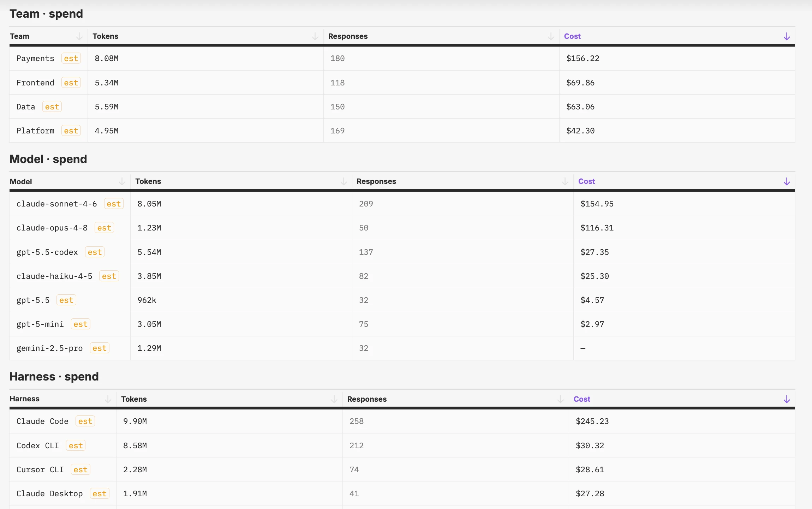The height and width of the screenshot is (509, 812).
Task: Sort Harness spend table by Responses arrow
Action: tap(560, 399)
